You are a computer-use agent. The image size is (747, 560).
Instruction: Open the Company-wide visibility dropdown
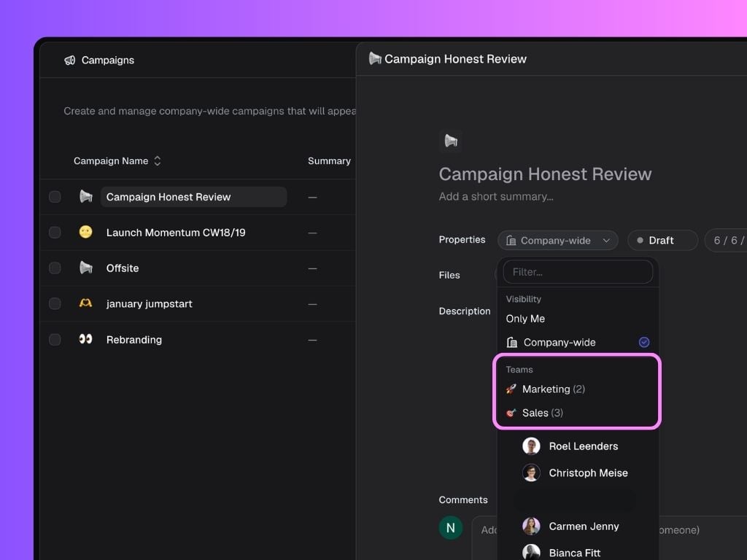tap(558, 241)
